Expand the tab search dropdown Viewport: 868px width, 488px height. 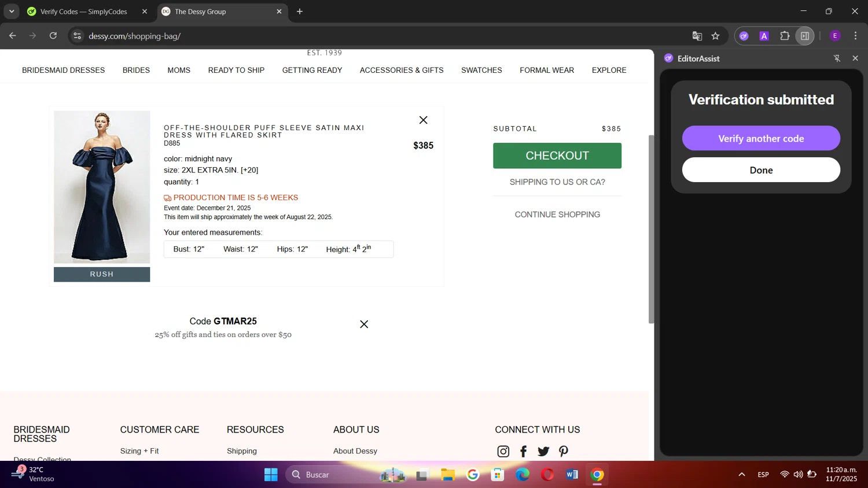[x=12, y=12]
